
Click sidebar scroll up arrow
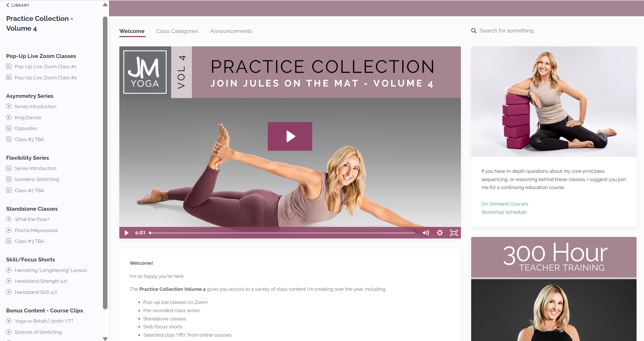click(x=105, y=5)
